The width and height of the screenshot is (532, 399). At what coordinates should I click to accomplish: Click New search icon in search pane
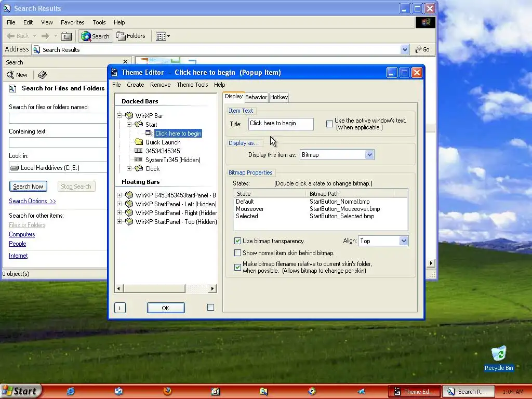17,75
